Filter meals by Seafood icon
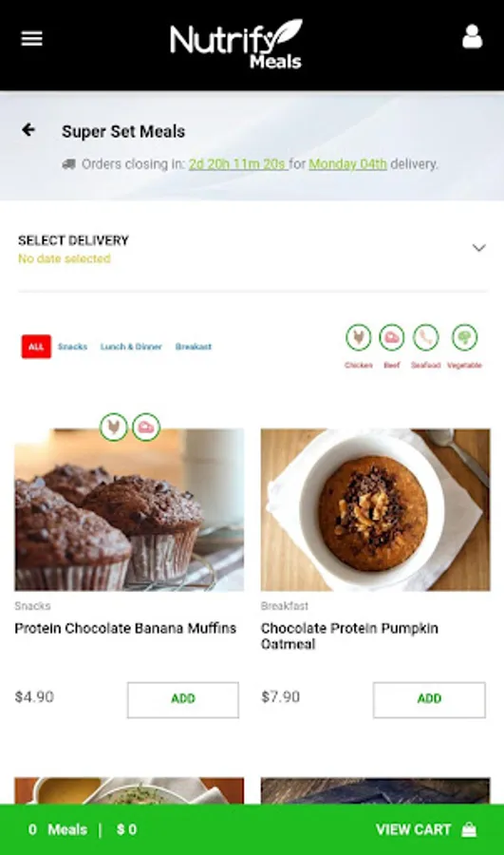This screenshot has height=855, width=504. [425, 337]
